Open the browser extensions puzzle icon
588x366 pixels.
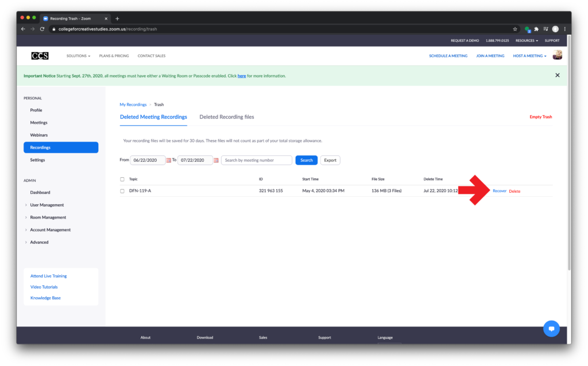coord(536,29)
